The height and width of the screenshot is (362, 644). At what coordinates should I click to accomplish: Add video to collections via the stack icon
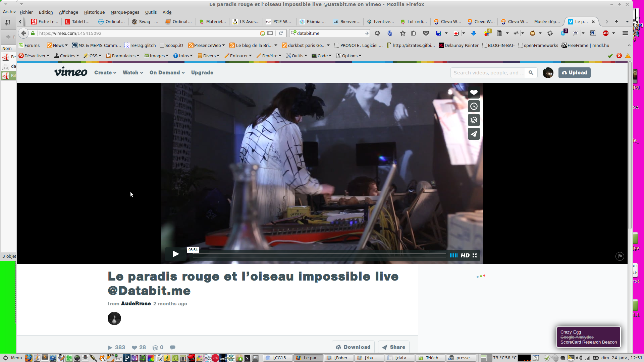point(474,120)
